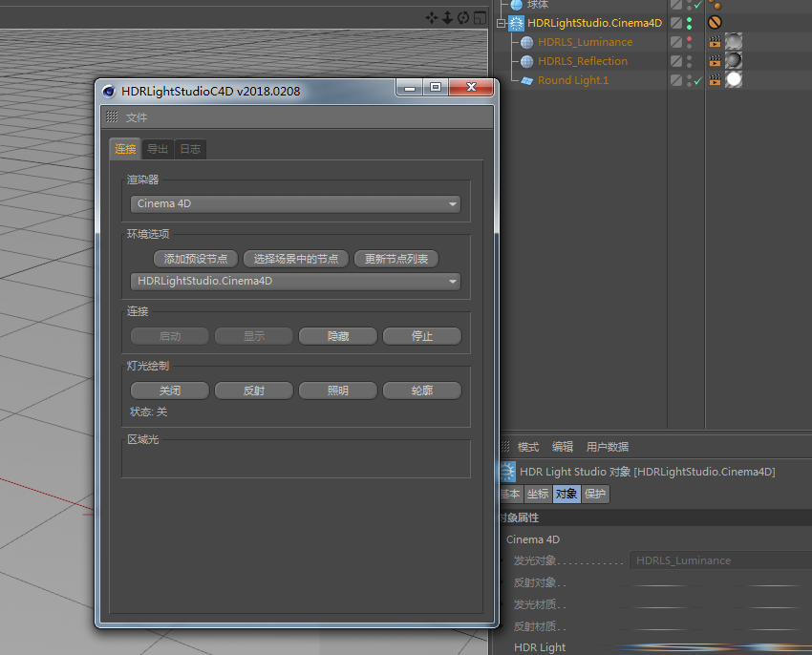Screen dimensions: 812x655
Task: Open the 用户数据 menu
Action: point(607,447)
